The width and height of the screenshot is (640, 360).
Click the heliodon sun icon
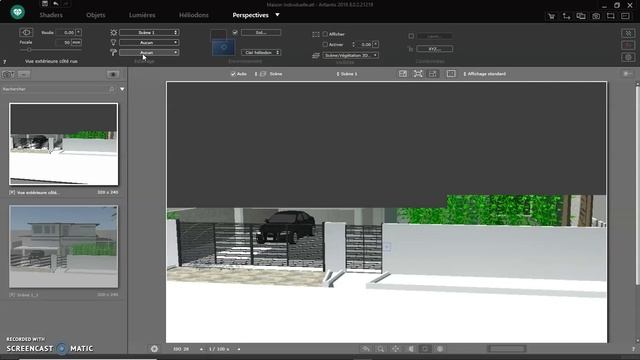[x=113, y=32]
